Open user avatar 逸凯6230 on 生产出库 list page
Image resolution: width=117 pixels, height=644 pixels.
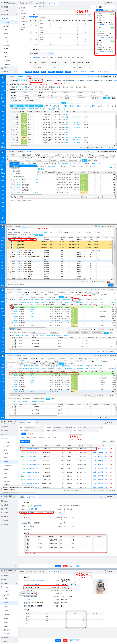[x=105, y=422]
